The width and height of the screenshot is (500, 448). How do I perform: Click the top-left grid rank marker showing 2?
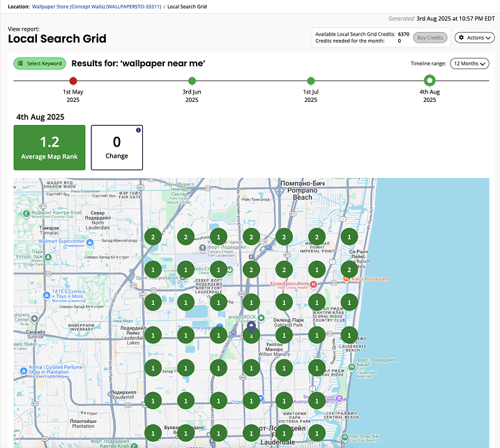pyautogui.click(x=153, y=237)
